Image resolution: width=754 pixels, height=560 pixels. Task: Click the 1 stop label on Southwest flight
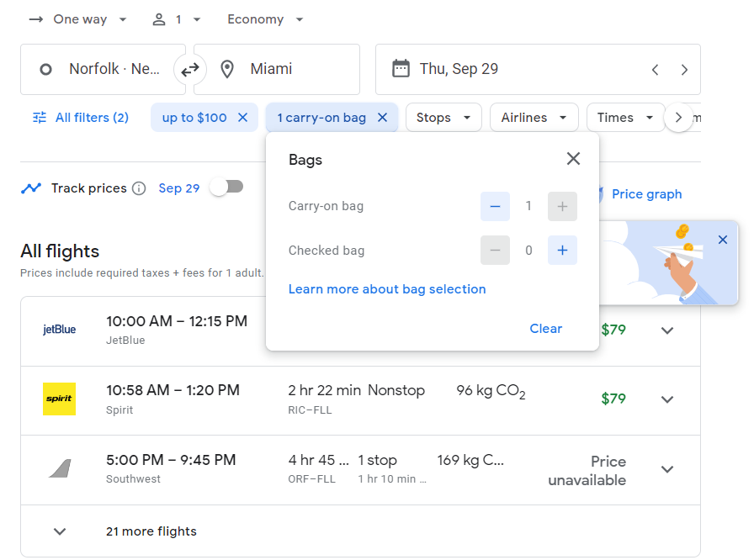pos(378,460)
